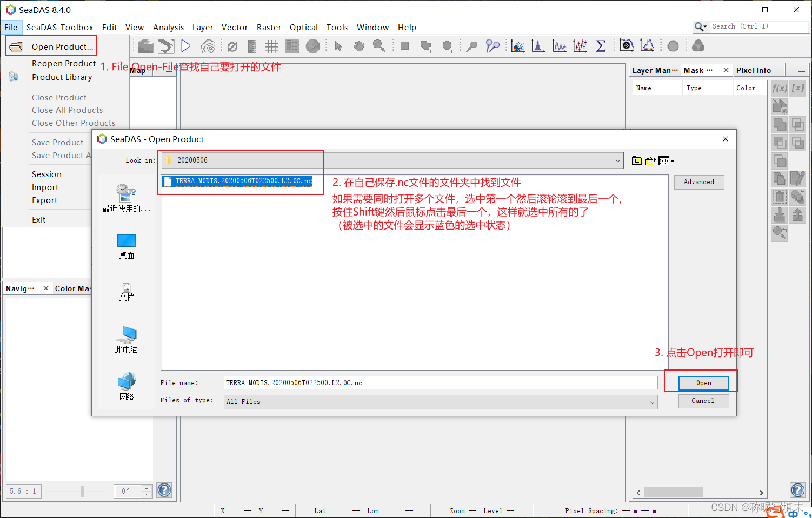Go to Network (网络) shortcut
This screenshot has height=518, width=812.
127,387
